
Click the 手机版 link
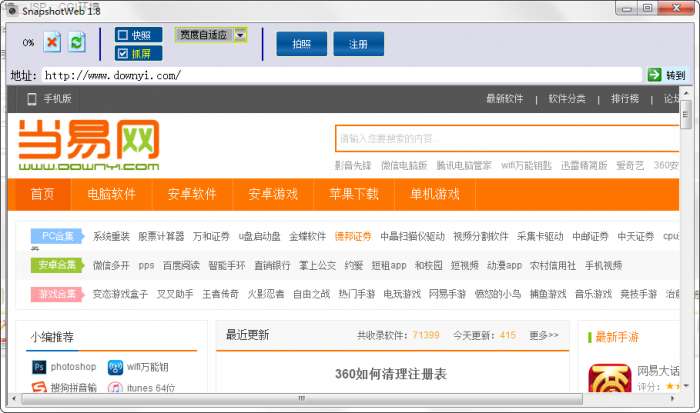58,99
